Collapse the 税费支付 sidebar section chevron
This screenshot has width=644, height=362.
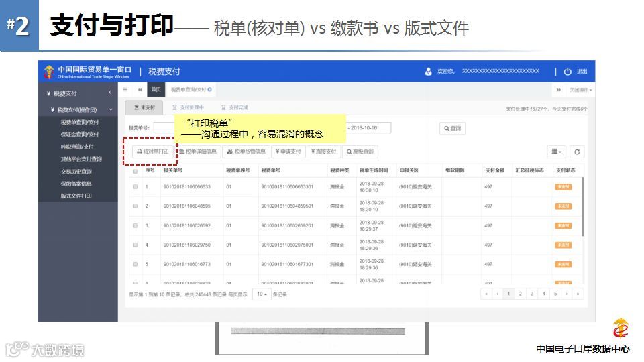109,93
